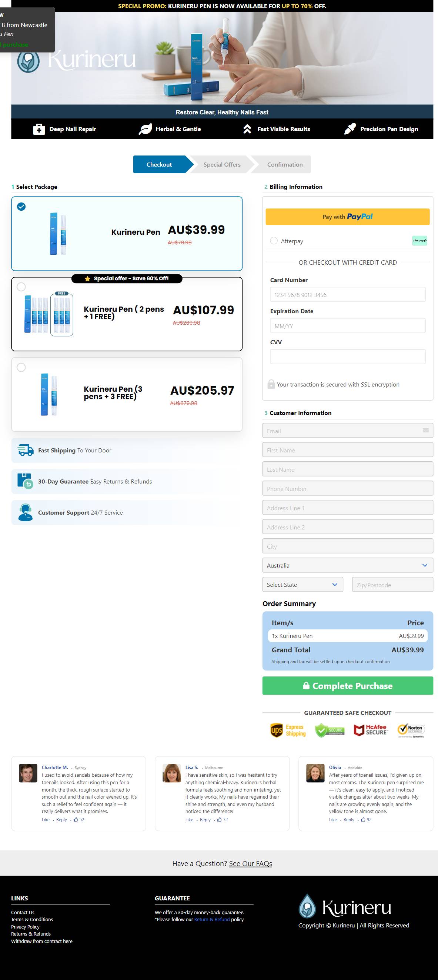The image size is (438, 980).
Task: Click Olivia reviewer avatar
Action: point(315,773)
